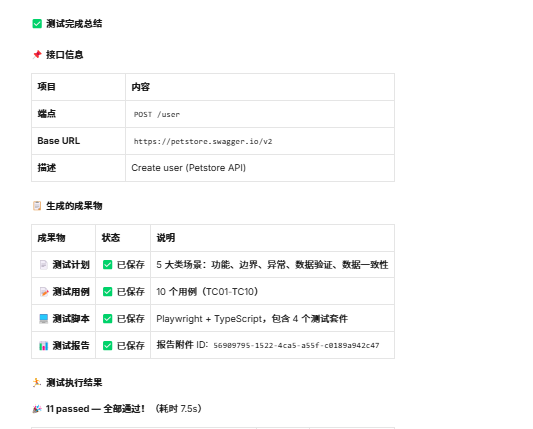Click the 已保存 status in 测试报告 row
The height and width of the screenshot is (429, 533).
pyautogui.click(x=131, y=346)
